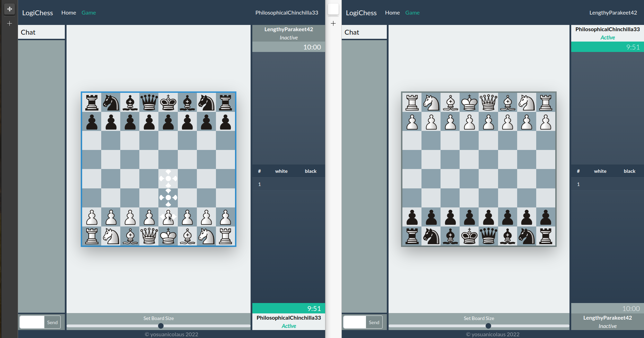
Task: Click LogiChess logo in left window
Action: tap(37, 13)
